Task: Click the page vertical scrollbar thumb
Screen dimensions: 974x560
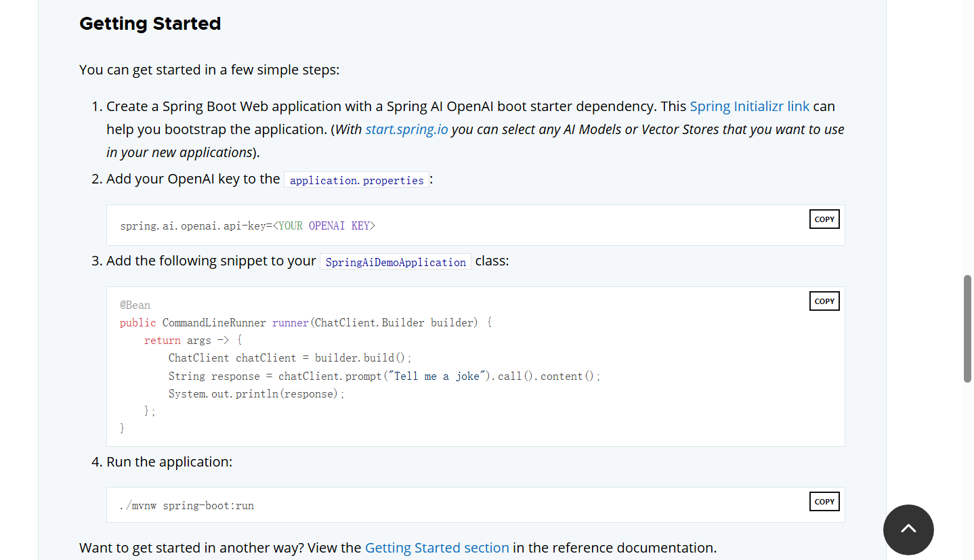Action: [x=967, y=328]
